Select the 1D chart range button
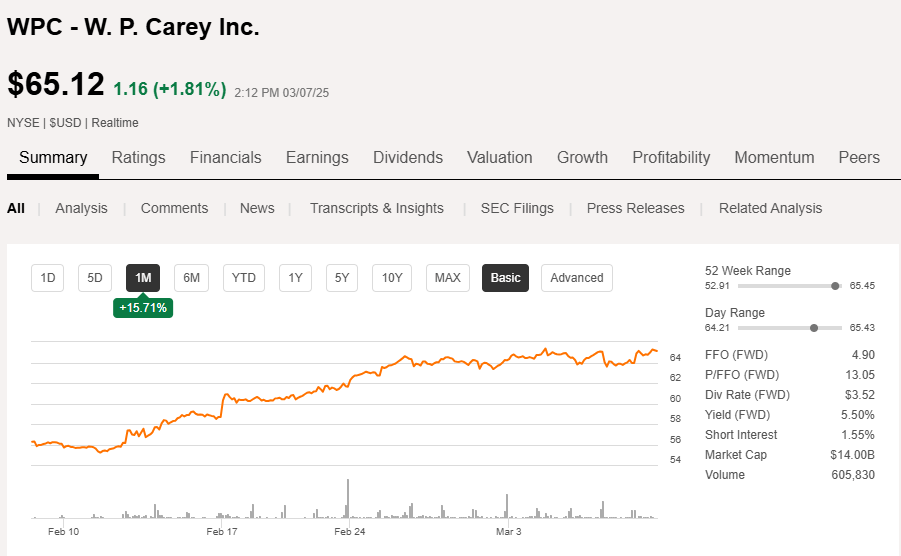The image size is (901, 556). click(x=47, y=278)
